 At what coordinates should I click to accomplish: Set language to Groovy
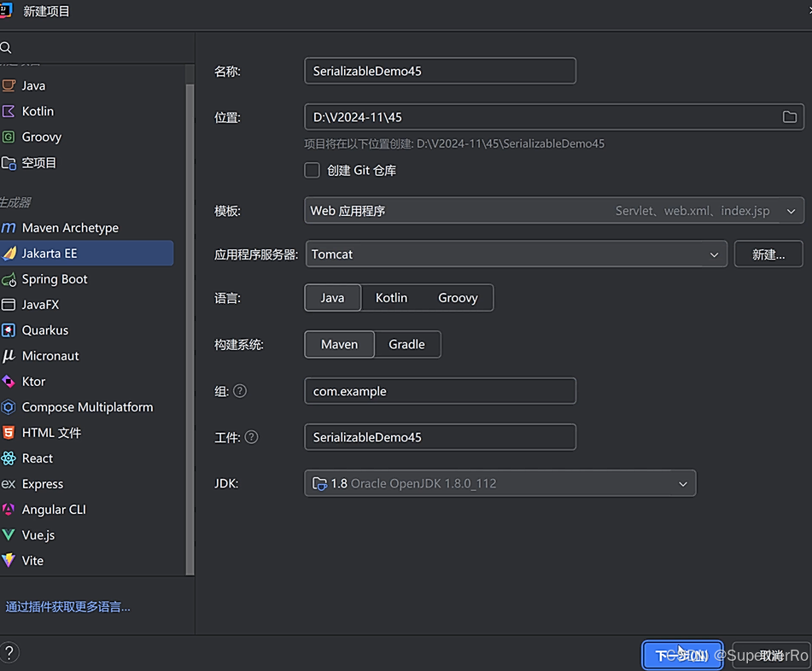click(x=458, y=298)
